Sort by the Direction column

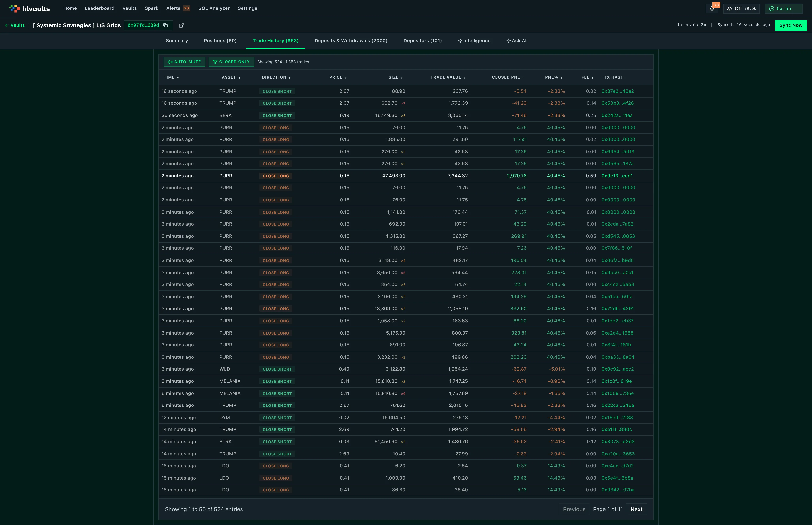tap(276, 77)
